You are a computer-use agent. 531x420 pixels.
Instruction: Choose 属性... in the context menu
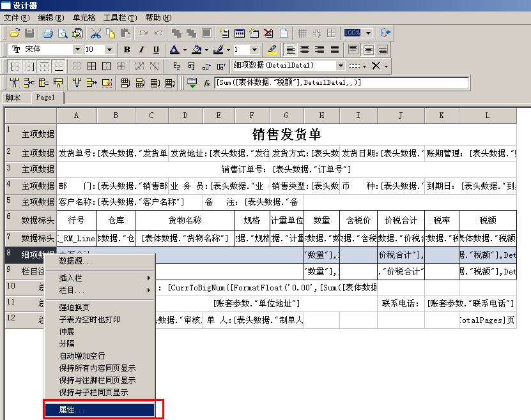point(100,410)
